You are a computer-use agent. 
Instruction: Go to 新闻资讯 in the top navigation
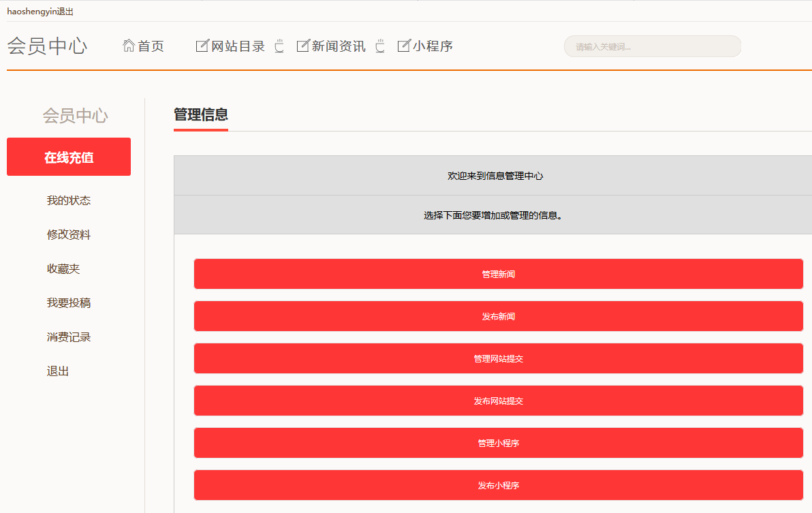pyautogui.click(x=339, y=46)
